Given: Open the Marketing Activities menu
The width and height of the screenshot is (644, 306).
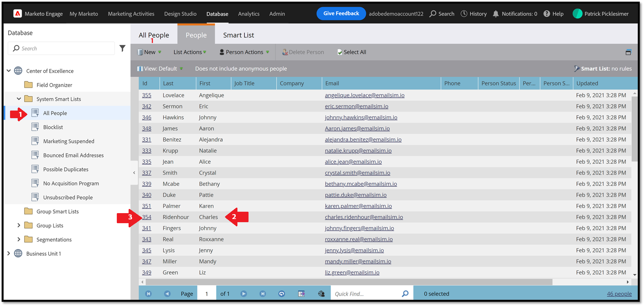Looking at the screenshot, I should [131, 14].
